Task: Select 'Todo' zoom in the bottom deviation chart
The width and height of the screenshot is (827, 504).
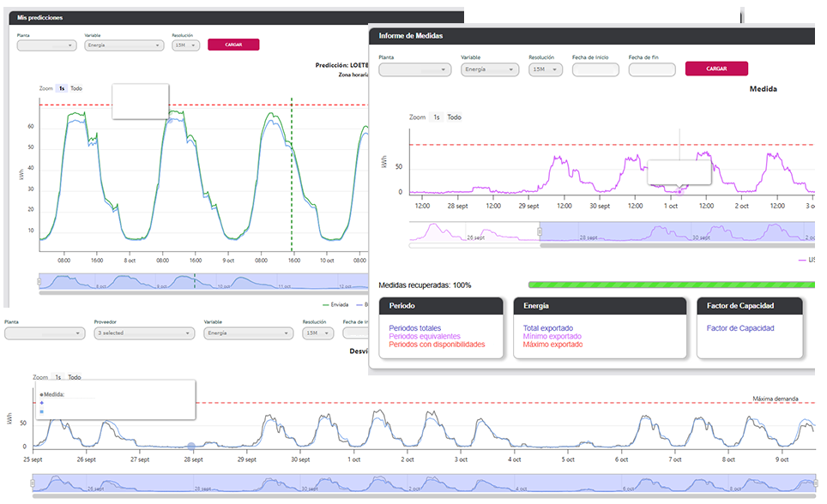Action: tap(75, 377)
